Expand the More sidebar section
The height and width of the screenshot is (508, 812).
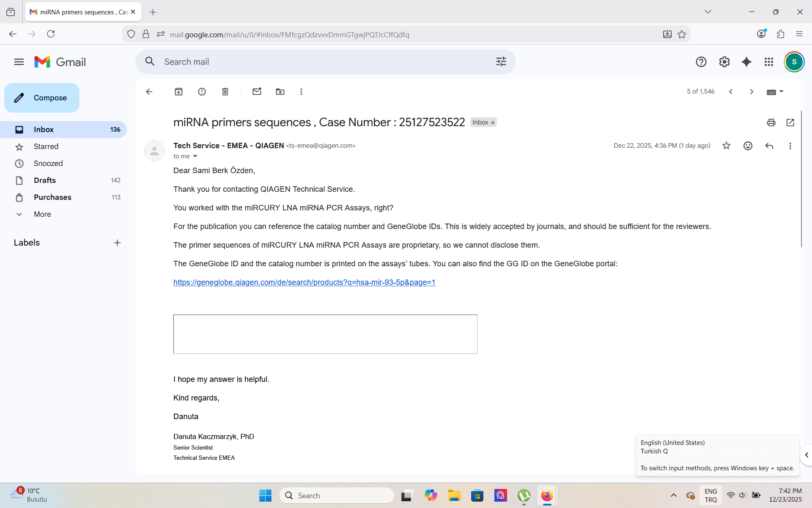click(x=42, y=214)
